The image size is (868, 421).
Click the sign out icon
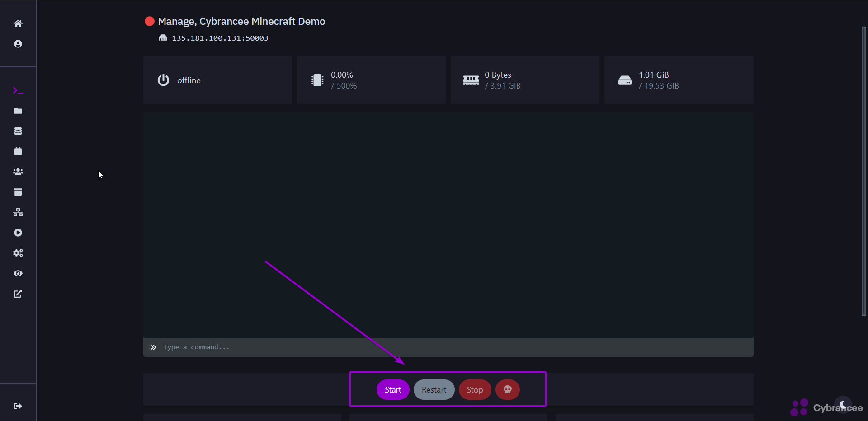[x=18, y=406]
